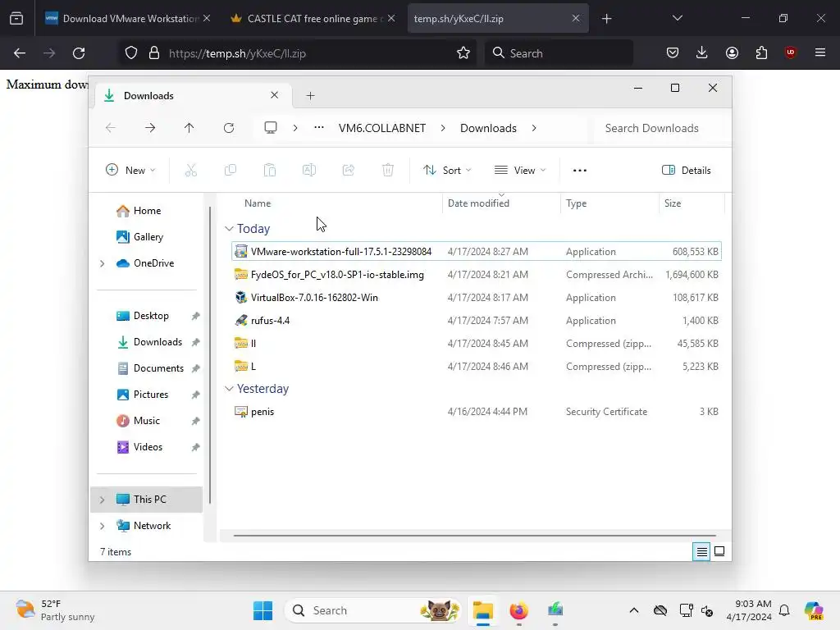Expand This PC tree node
Viewport: 840px width, 630px height.
coord(102,500)
